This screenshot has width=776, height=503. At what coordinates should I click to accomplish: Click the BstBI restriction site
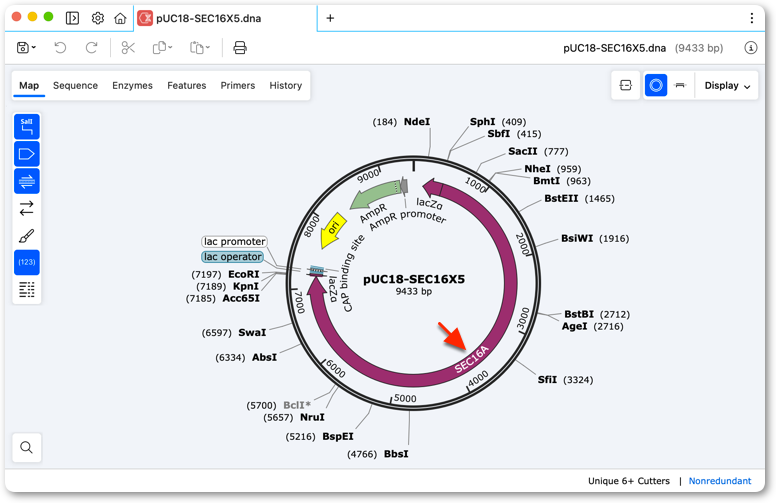click(x=579, y=314)
